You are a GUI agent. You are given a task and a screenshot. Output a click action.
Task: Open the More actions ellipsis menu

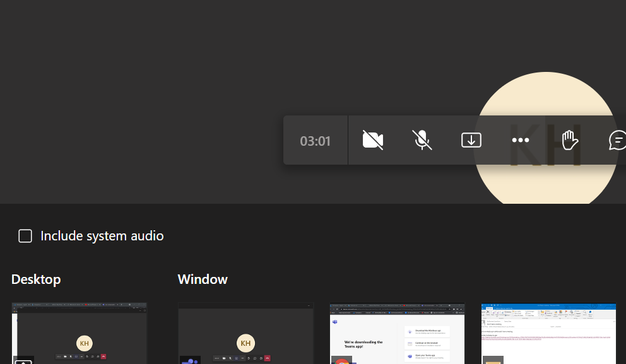click(x=520, y=140)
